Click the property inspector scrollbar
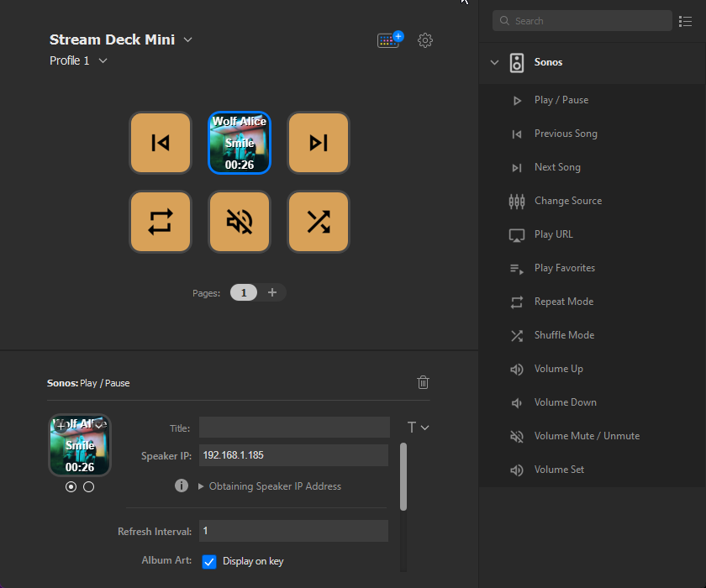 [403, 477]
